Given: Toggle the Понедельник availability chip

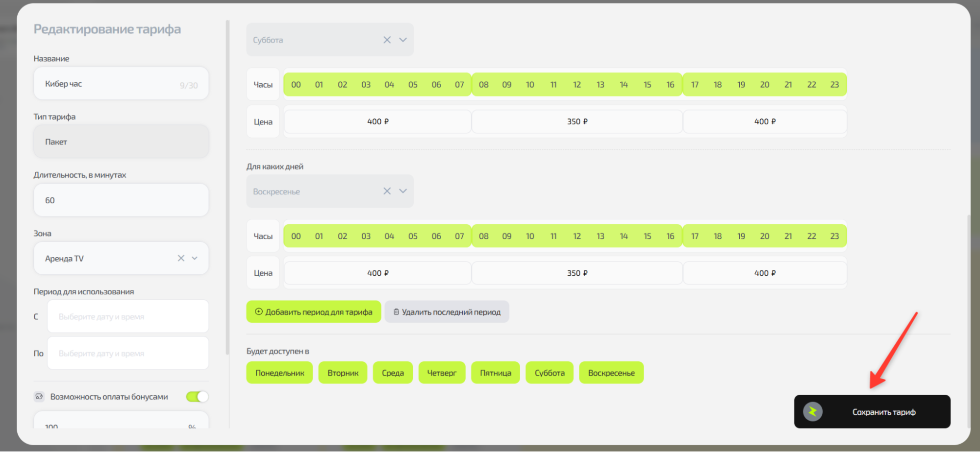Looking at the screenshot, I should point(279,373).
